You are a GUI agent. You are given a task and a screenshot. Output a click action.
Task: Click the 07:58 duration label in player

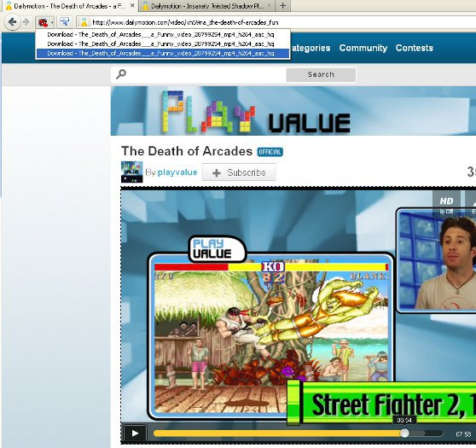click(463, 434)
